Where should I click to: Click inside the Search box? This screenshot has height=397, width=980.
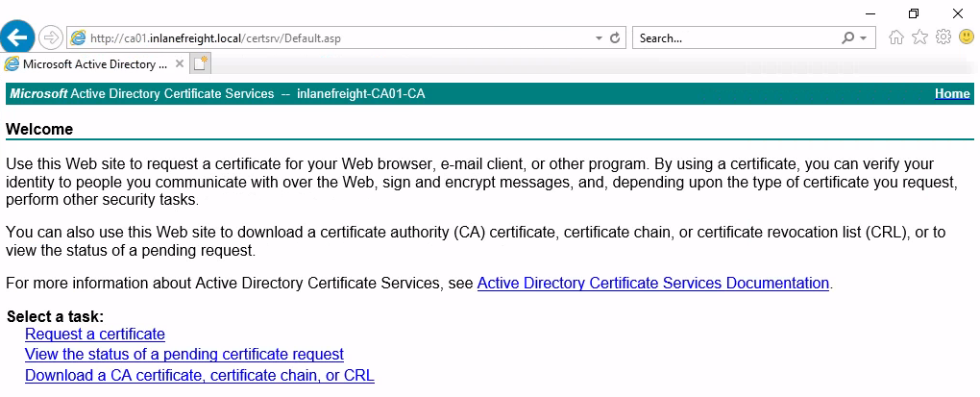pos(735,38)
